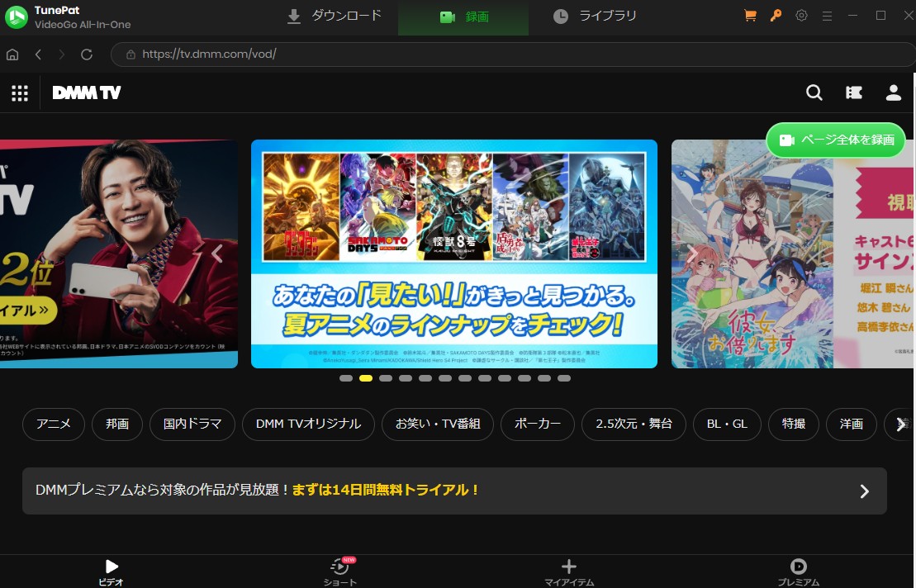Choose the ポーカー genre chip
Screen dimensions: 916x588
coord(538,424)
